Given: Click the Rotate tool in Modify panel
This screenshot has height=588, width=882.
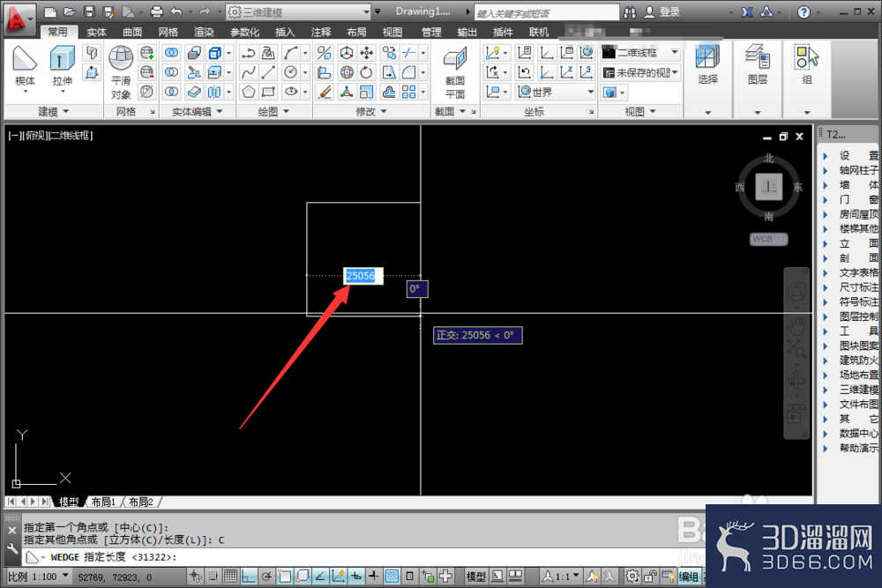Looking at the screenshot, I should coord(367,72).
